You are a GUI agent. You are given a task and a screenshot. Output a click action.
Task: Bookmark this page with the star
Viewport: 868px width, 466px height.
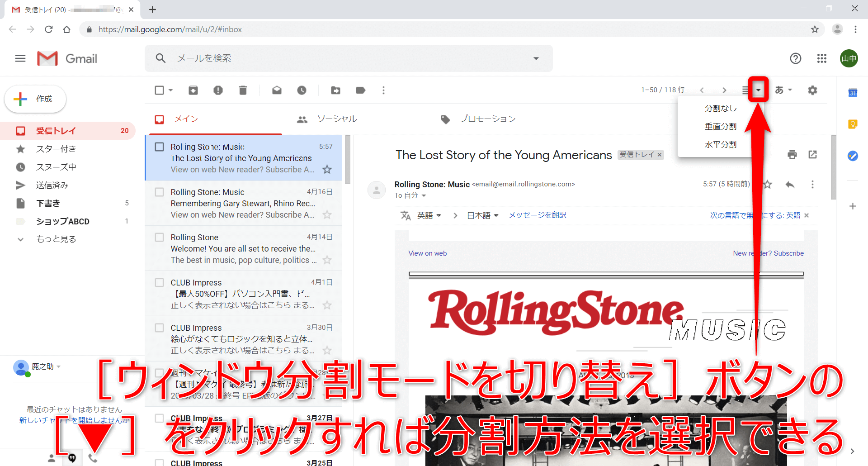tap(815, 29)
